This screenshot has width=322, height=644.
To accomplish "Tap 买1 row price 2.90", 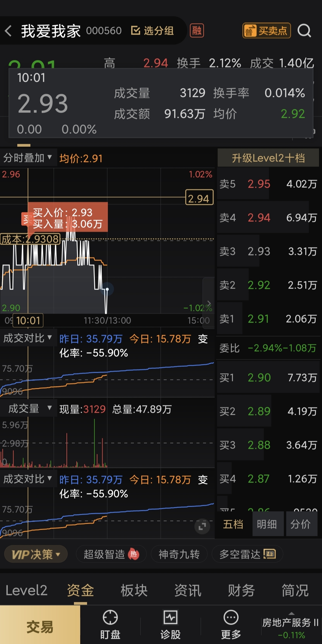I will 259,378.
